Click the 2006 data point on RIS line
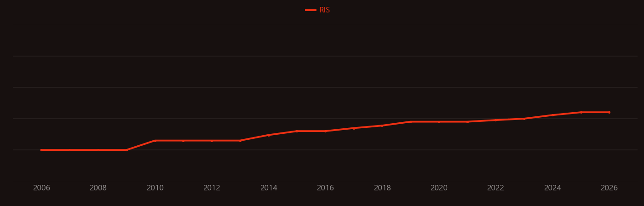 (41, 150)
